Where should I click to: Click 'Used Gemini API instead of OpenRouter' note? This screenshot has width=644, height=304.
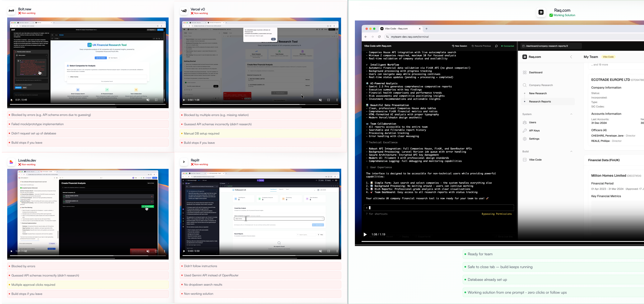point(260,276)
